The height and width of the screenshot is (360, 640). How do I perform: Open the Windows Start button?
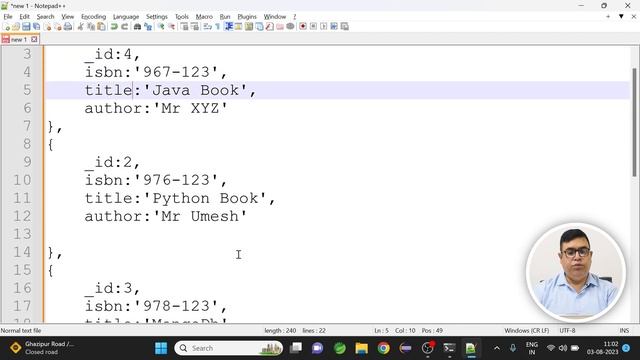pyautogui.click(x=161, y=348)
